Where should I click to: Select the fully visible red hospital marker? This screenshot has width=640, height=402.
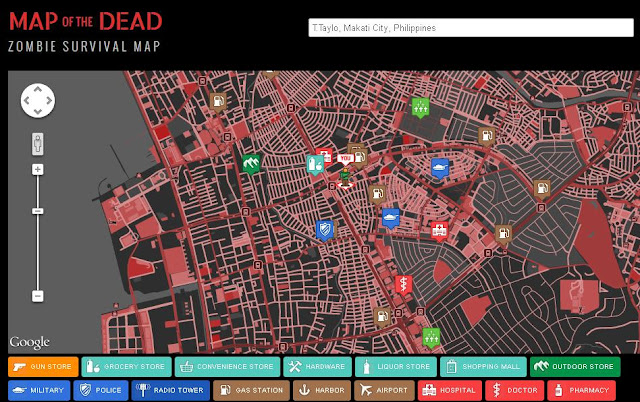pos(440,231)
